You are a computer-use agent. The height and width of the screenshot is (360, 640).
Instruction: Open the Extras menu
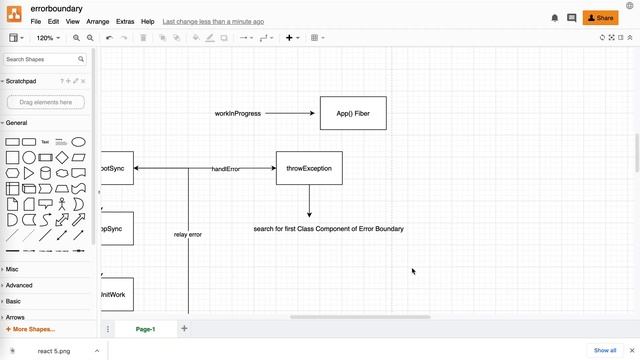coord(125,22)
